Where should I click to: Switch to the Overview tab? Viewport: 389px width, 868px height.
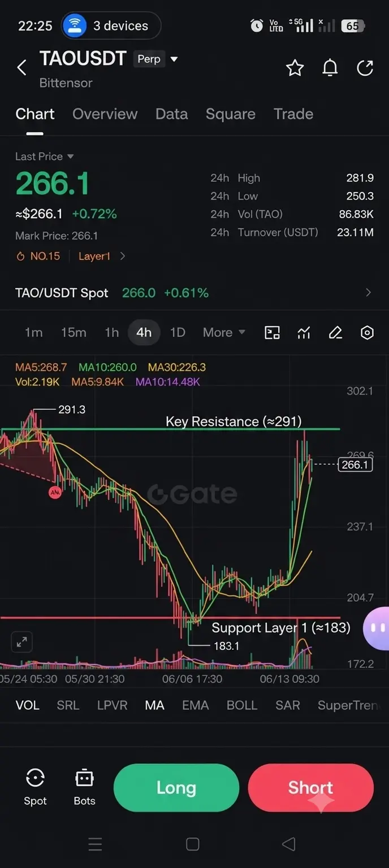click(105, 114)
